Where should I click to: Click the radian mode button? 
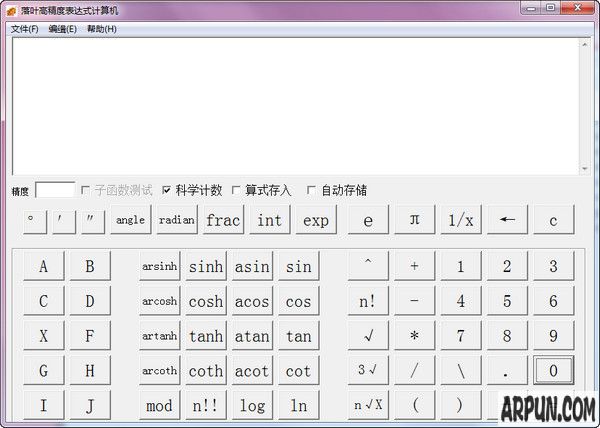[x=177, y=220]
